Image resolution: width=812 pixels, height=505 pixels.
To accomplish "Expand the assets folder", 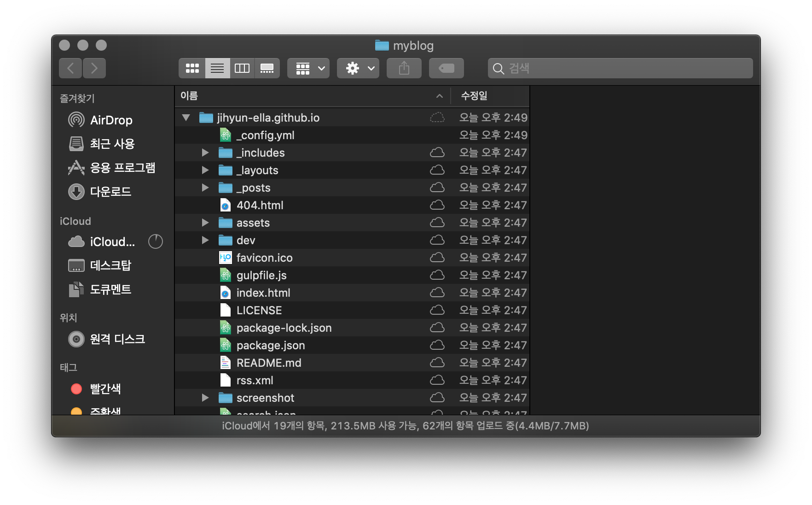I will (x=205, y=223).
